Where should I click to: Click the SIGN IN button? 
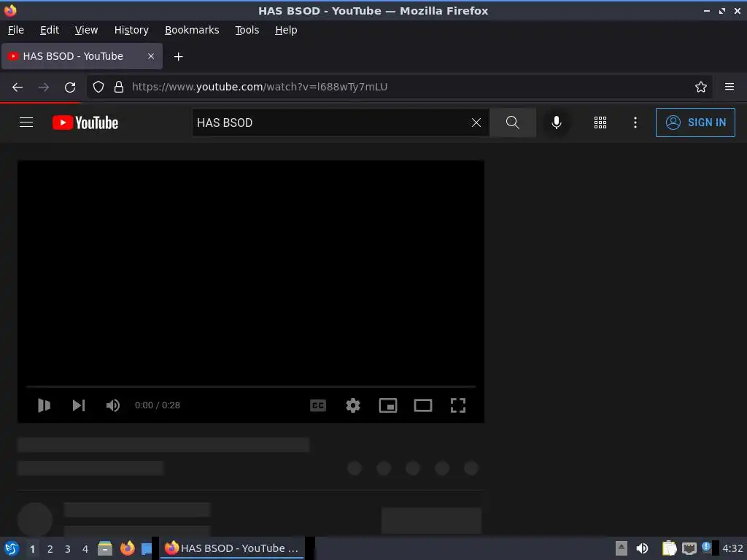click(x=695, y=122)
